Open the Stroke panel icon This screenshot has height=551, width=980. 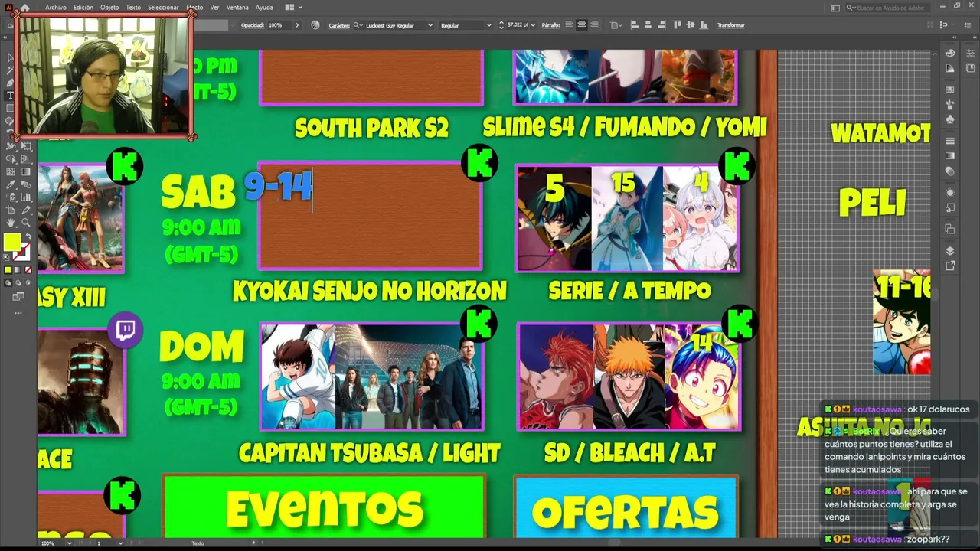pyautogui.click(x=950, y=141)
